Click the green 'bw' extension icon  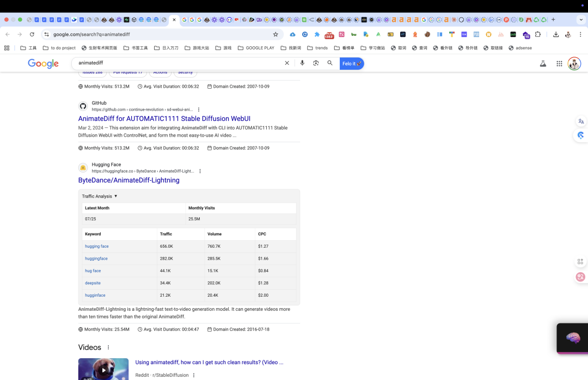354,34
